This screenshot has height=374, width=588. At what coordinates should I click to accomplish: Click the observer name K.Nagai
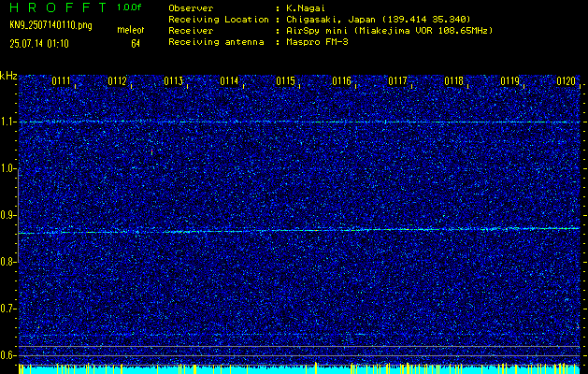pos(306,7)
